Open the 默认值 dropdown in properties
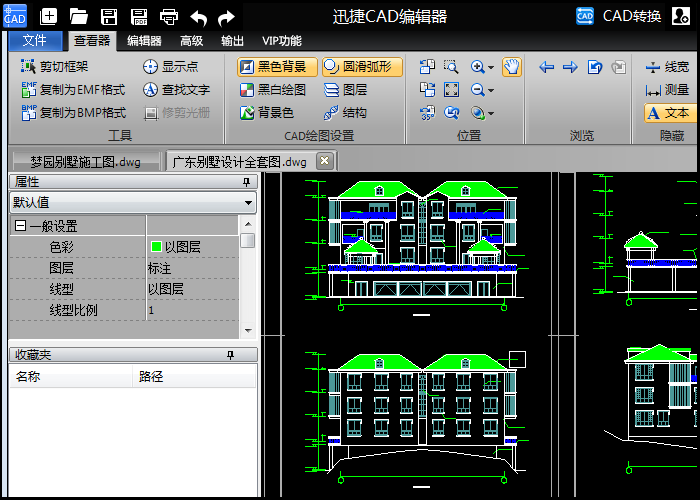Image resolution: width=700 pixels, height=500 pixels. click(x=249, y=202)
